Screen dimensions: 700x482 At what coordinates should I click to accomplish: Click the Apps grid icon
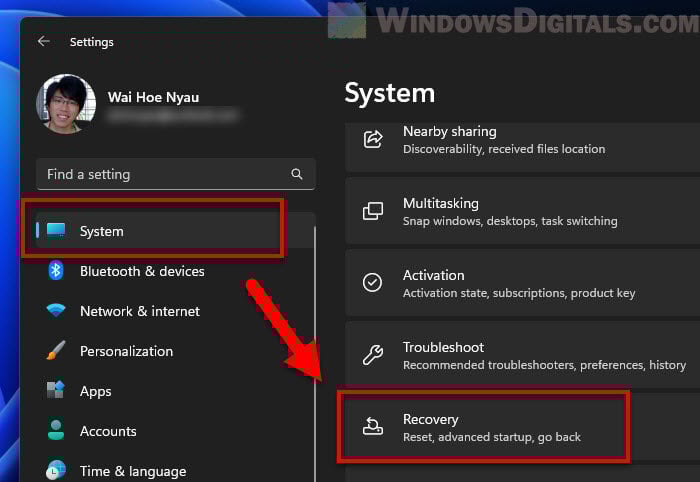56,390
